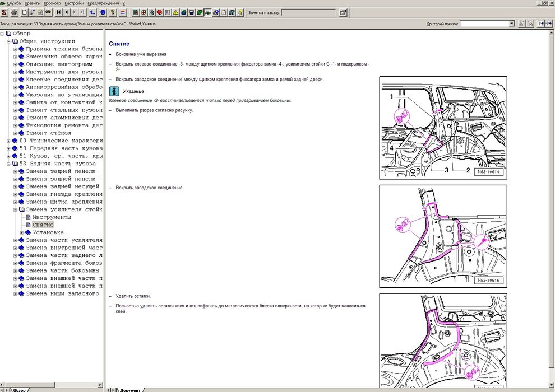
Task: Click the Заметка к заказу input field
Action: (x=309, y=12)
